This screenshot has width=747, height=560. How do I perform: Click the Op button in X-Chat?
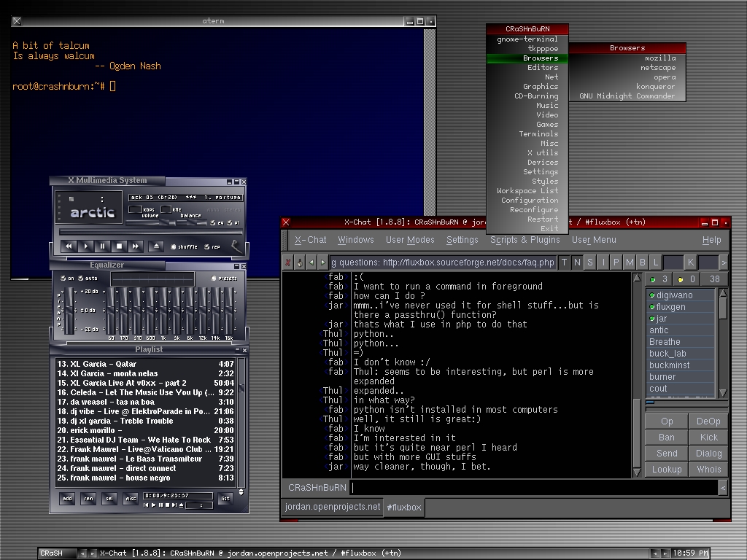tap(667, 421)
